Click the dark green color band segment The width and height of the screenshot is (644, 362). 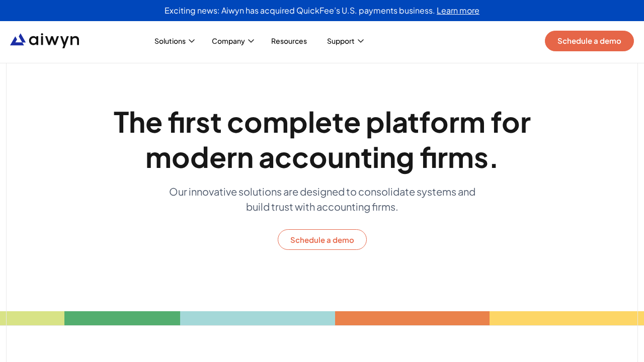tap(122, 318)
